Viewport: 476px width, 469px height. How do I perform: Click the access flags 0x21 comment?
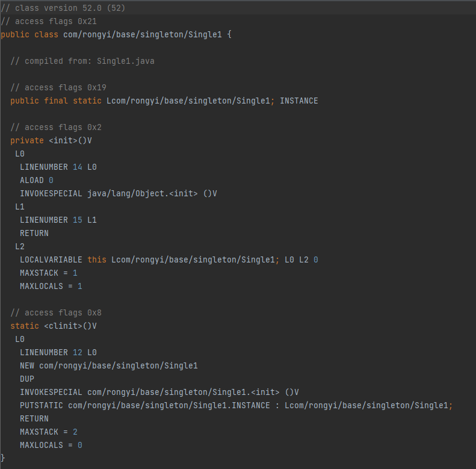pyautogui.click(x=48, y=21)
